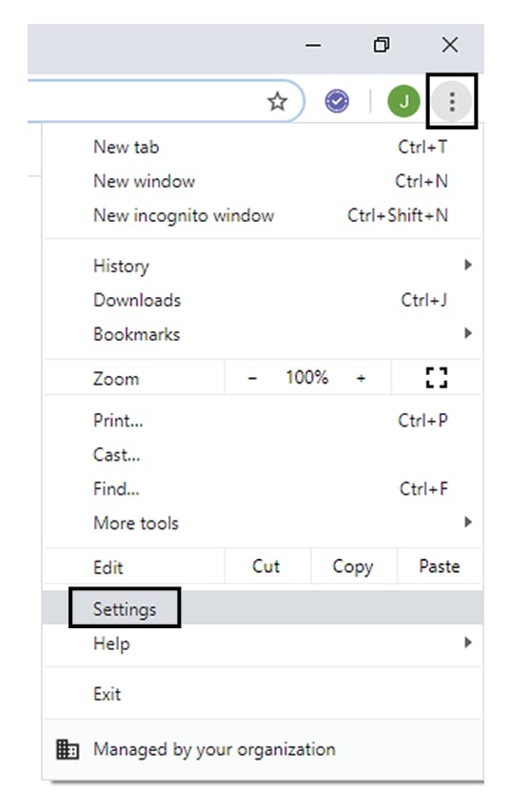510x812 pixels.
Task: Click the 100% zoom level value
Action: [306, 378]
